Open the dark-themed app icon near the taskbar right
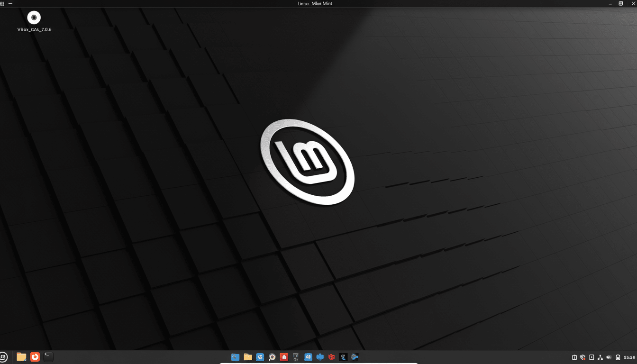Screen dimensions: 637x364 [x=343, y=357]
